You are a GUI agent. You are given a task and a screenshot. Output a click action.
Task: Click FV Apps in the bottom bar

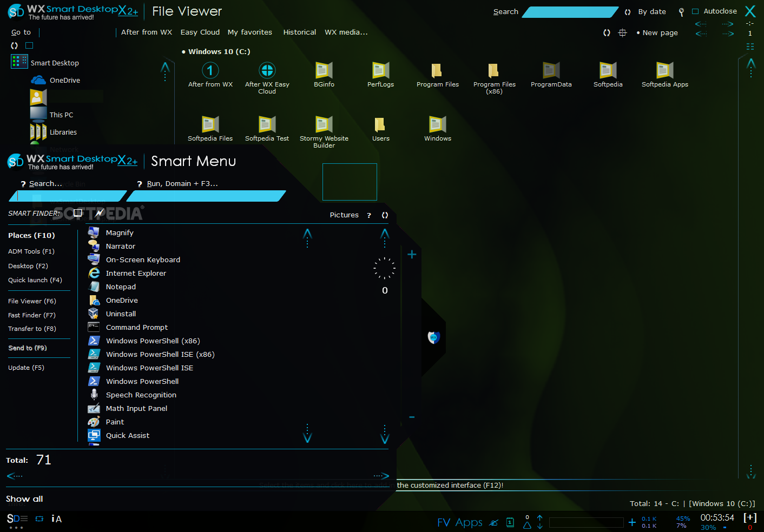point(460,522)
